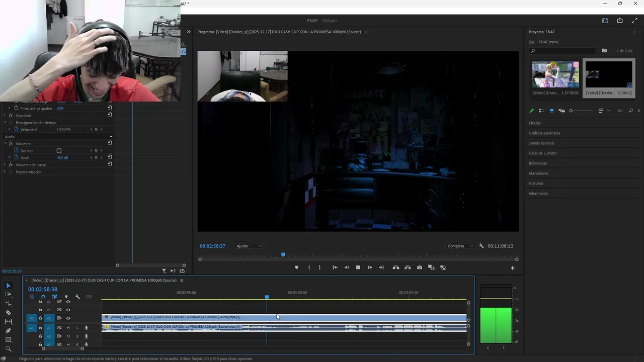Toggle insert sequences as nests button

(x=32, y=297)
